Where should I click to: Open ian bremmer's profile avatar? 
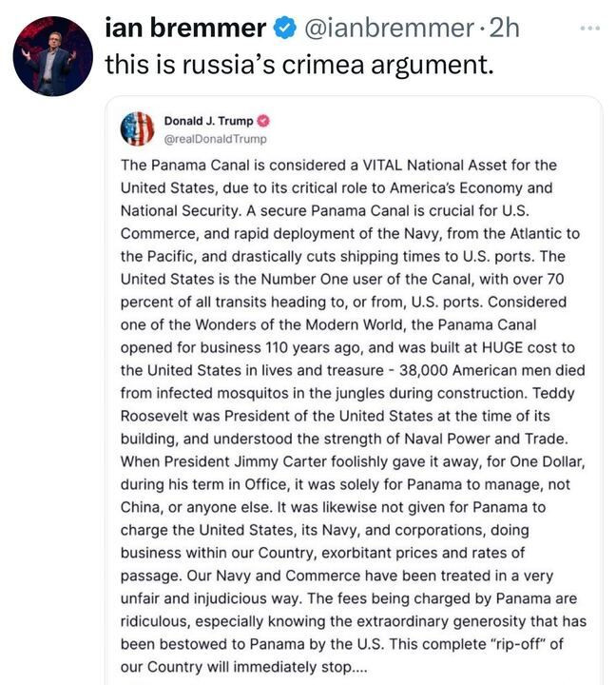[x=52, y=56]
